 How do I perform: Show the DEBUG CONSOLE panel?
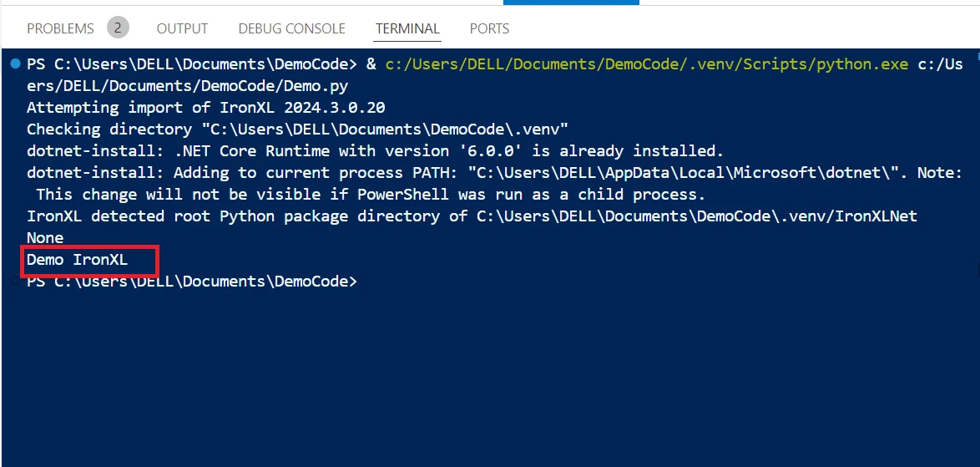click(291, 28)
